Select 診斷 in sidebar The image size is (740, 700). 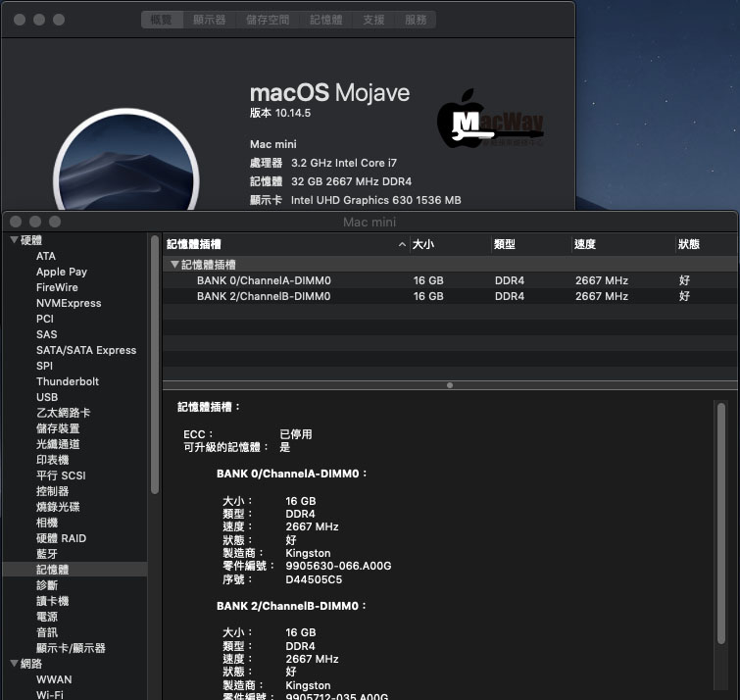(x=47, y=585)
